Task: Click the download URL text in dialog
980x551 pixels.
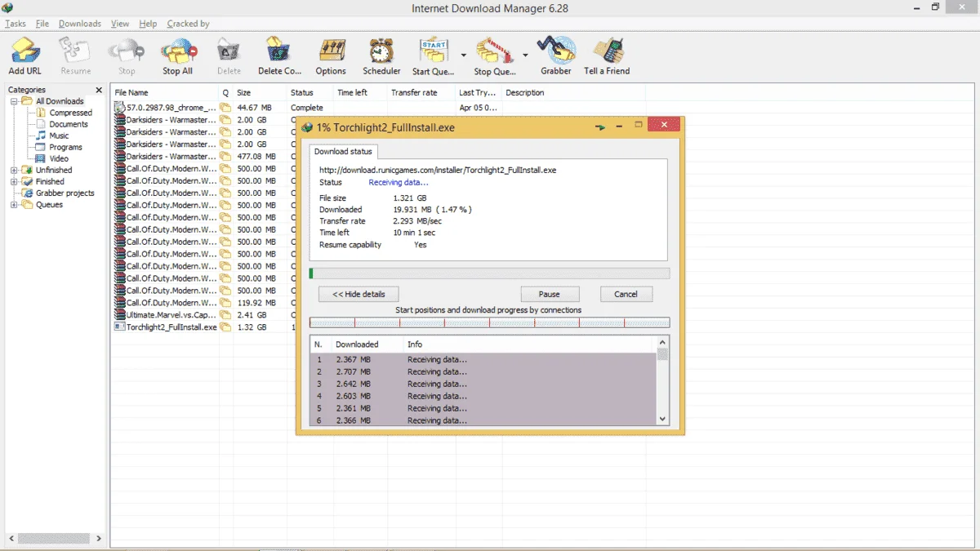Action: tap(438, 171)
